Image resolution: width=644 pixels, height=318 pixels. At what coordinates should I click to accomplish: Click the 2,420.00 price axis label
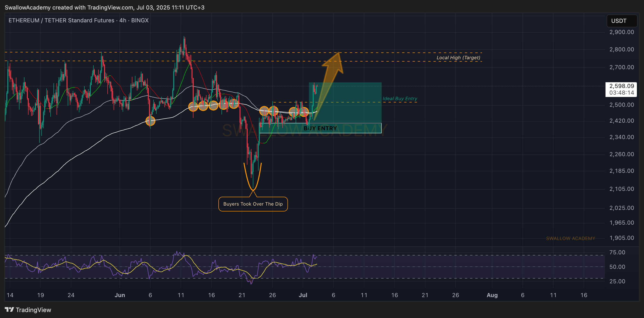(621, 121)
